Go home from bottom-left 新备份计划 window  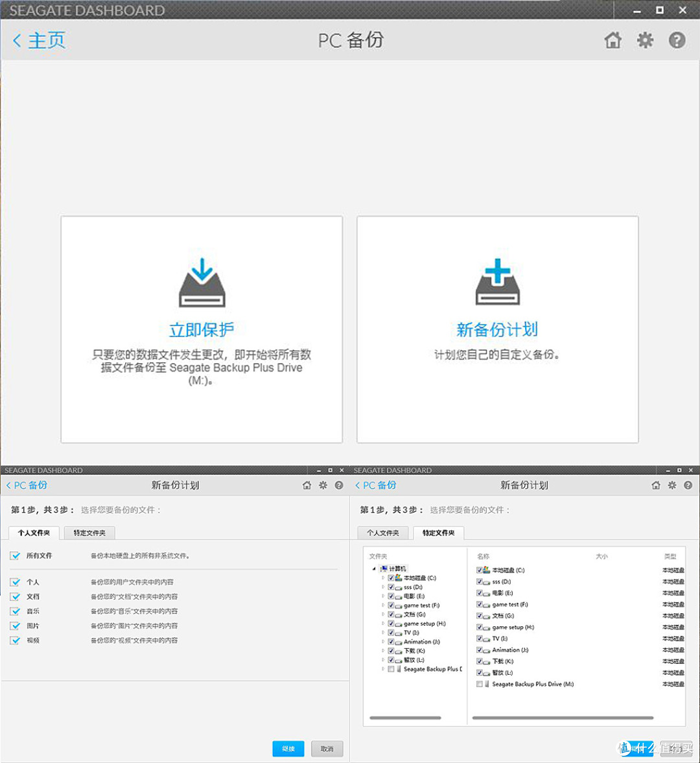[307, 485]
